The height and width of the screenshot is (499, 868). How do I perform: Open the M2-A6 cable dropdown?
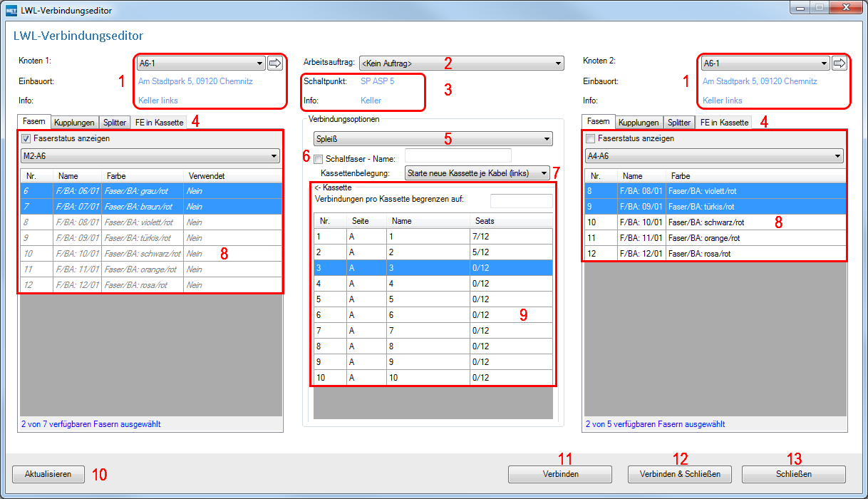click(150, 156)
